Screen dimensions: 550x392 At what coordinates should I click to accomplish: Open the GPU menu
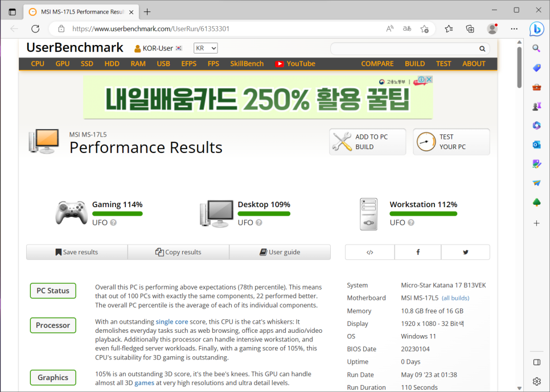pyautogui.click(x=63, y=64)
